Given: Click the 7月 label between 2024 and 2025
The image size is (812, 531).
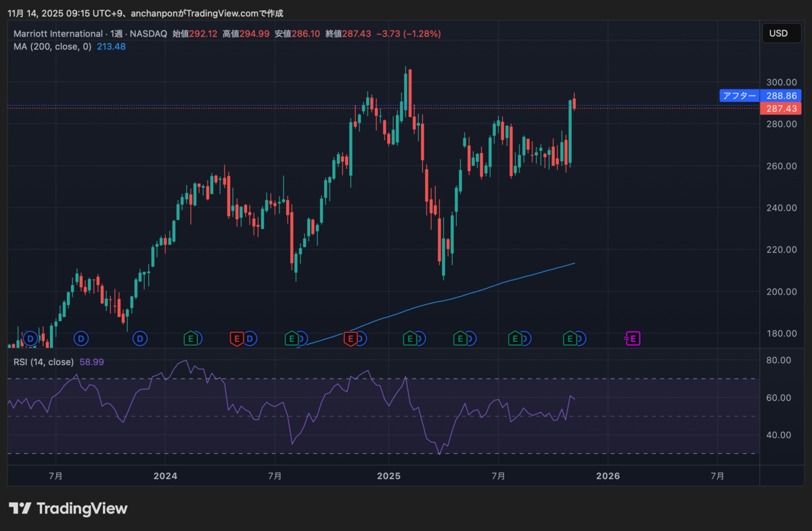Looking at the screenshot, I should 276,476.
